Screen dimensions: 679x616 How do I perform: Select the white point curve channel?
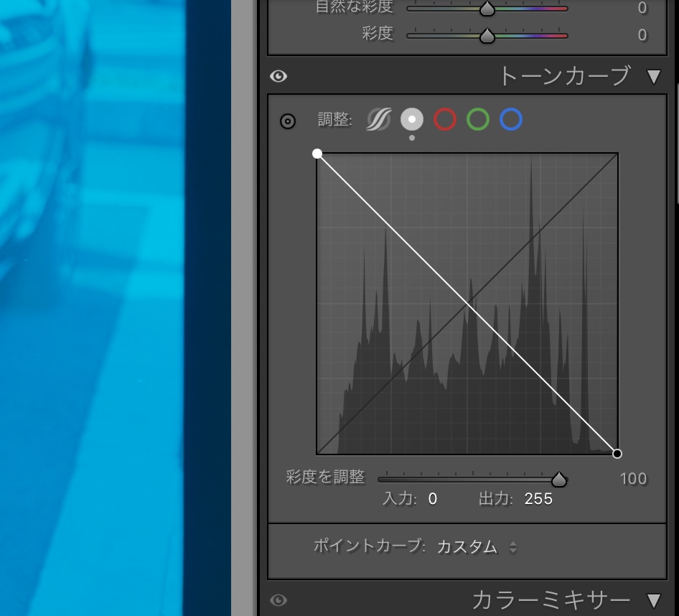(412, 119)
